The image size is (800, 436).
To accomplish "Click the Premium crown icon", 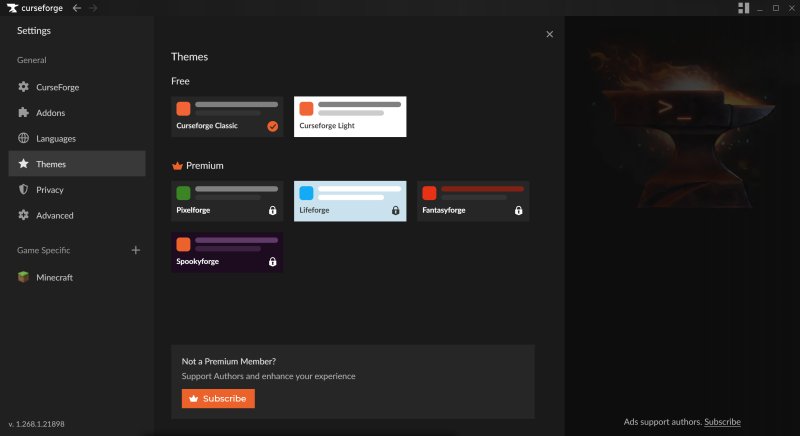I will click(x=178, y=166).
